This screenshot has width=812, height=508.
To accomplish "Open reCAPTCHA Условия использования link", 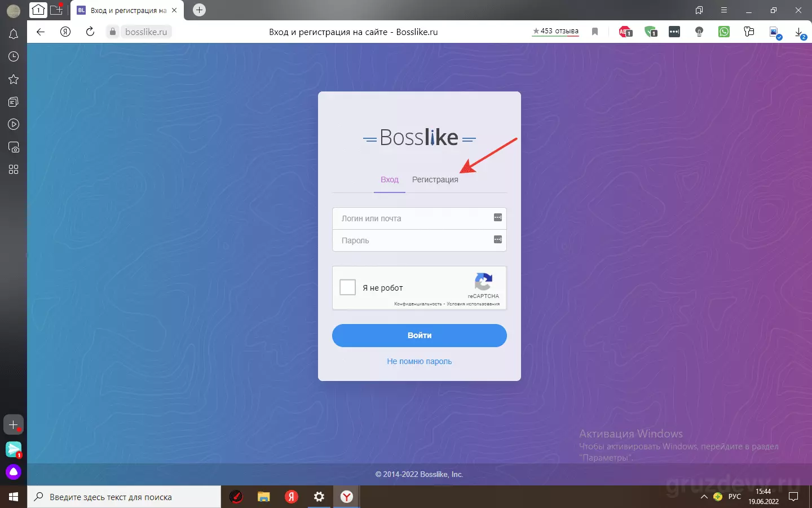I will pyautogui.click(x=473, y=304).
